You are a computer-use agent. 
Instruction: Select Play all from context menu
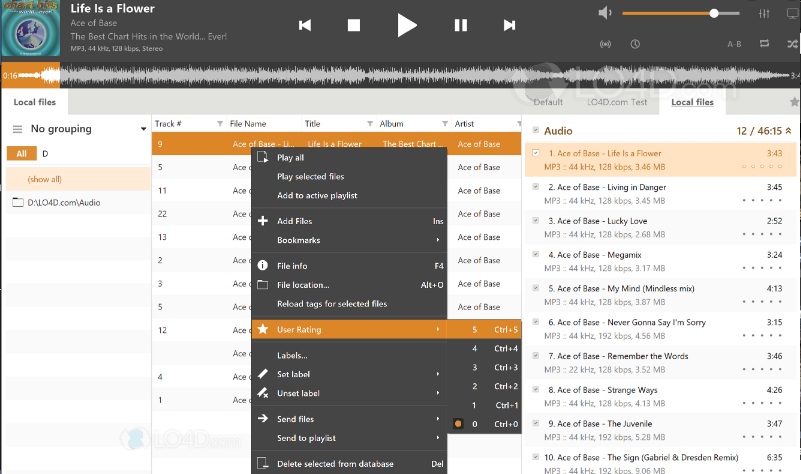[291, 158]
